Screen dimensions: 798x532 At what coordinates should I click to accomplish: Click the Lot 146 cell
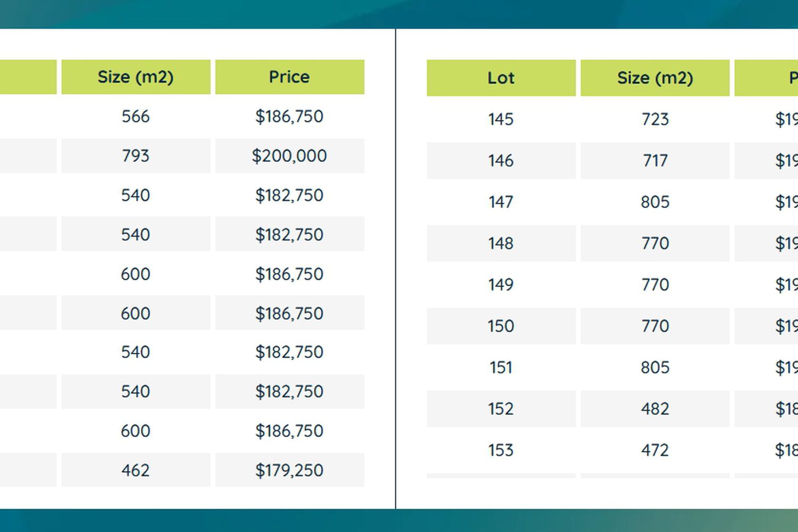pos(501,161)
